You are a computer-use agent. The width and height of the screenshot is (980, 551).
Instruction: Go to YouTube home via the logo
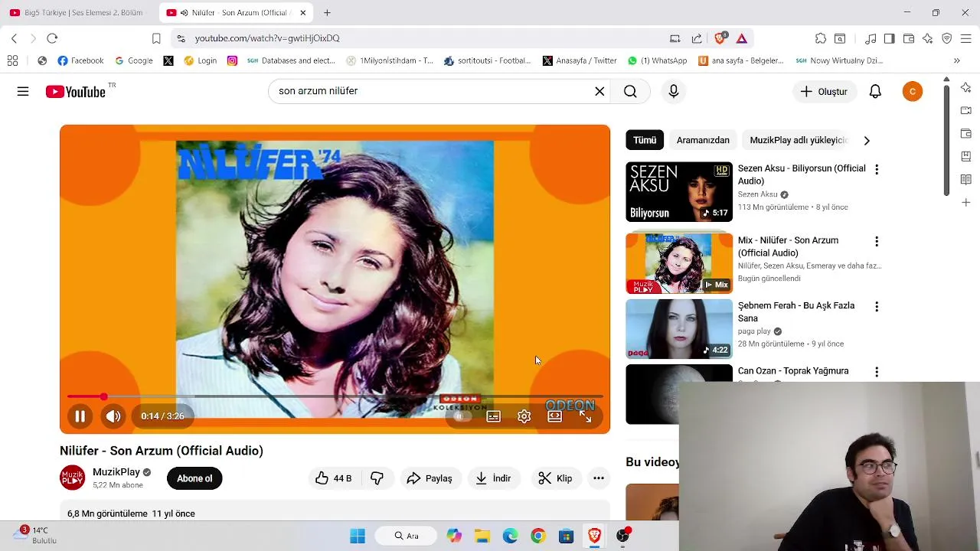75,92
